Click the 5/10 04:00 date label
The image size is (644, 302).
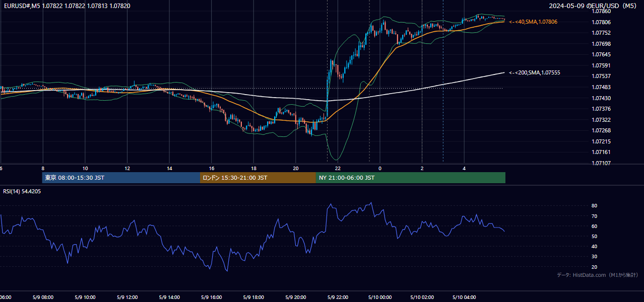coord(464,297)
